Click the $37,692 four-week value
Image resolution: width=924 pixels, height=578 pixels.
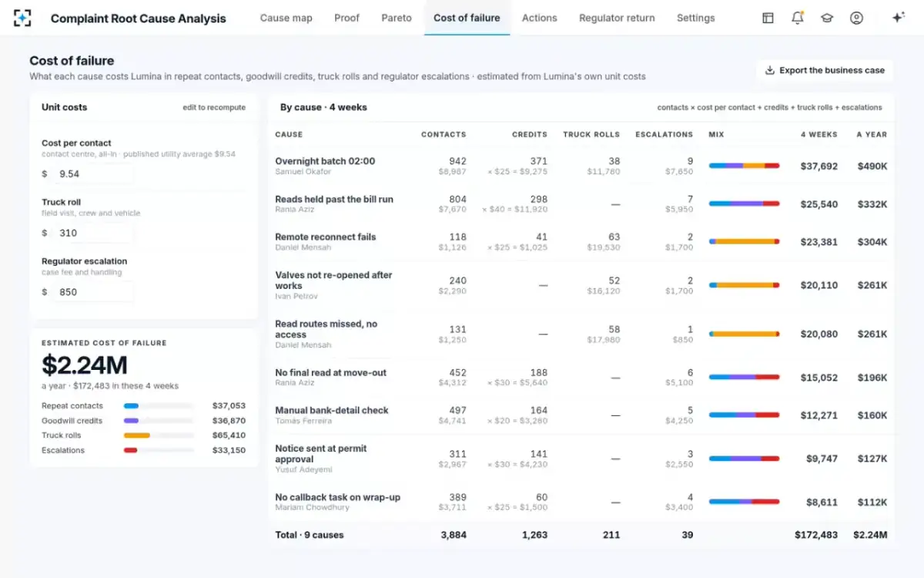click(x=819, y=166)
